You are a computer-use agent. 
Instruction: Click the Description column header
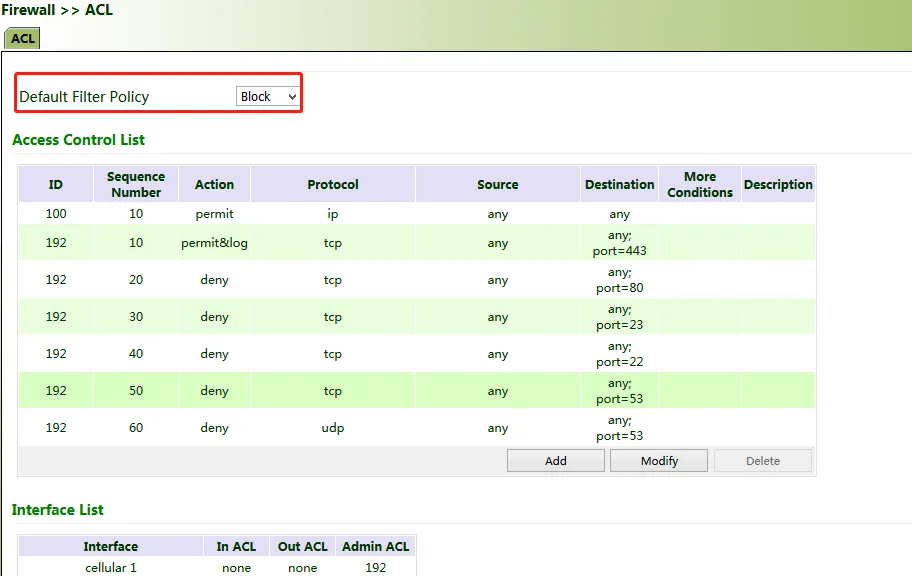coord(778,184)
